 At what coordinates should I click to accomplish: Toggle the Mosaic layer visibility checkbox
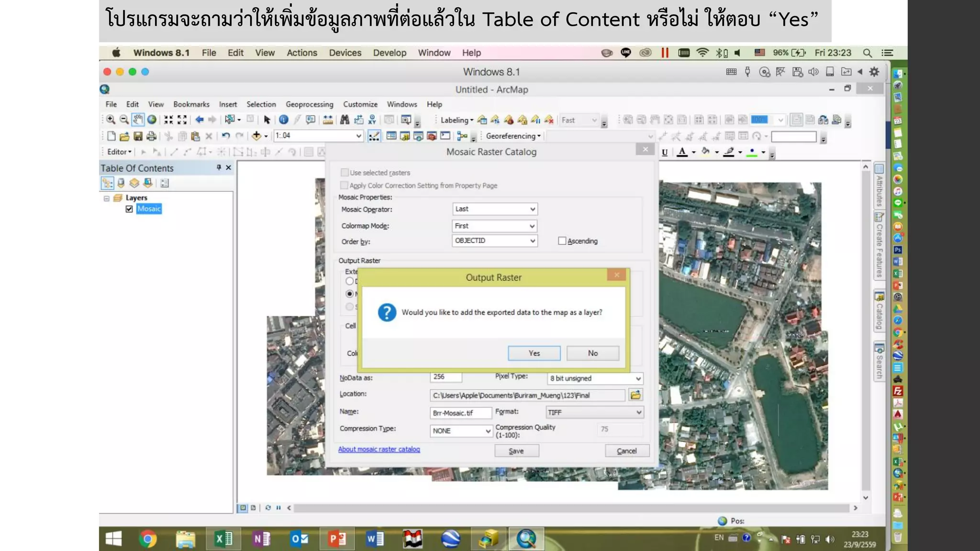point(129,209)
